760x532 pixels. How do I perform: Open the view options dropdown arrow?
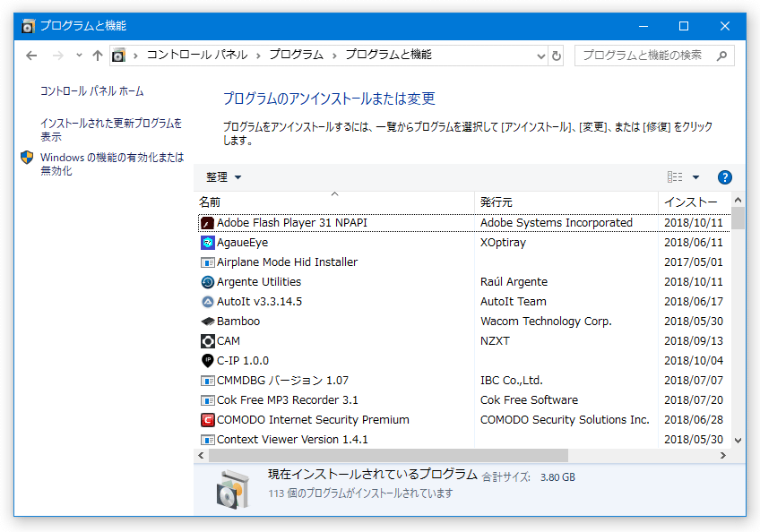coord(696,177)
